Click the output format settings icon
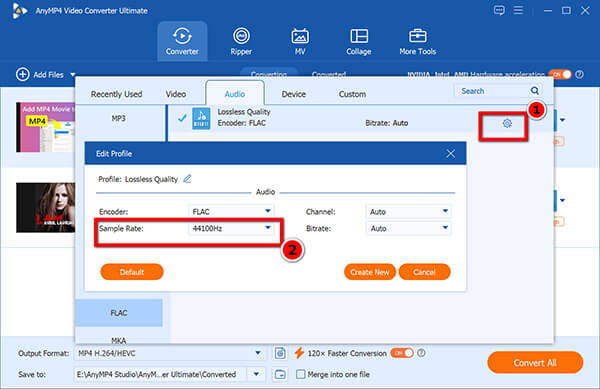The height and width of the screenshot is (389, 600). click(x=280, y=353)
